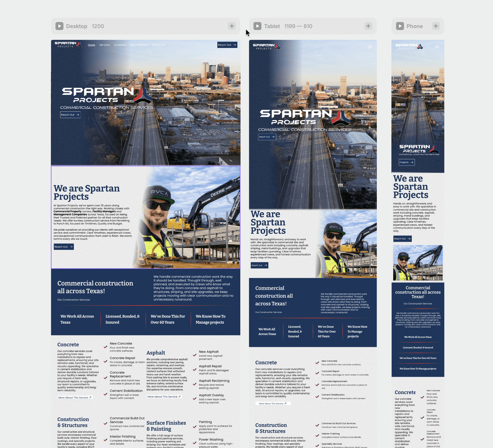Click Services in Desktop navigation bar
This screenshot has height=448, width=493.
pos(104,45)
